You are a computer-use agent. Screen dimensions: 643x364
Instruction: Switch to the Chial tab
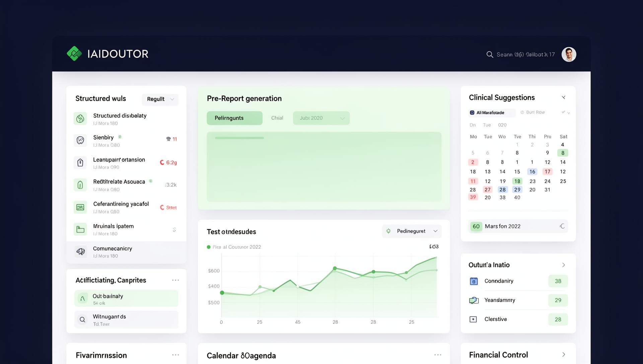tap(277, 118)
